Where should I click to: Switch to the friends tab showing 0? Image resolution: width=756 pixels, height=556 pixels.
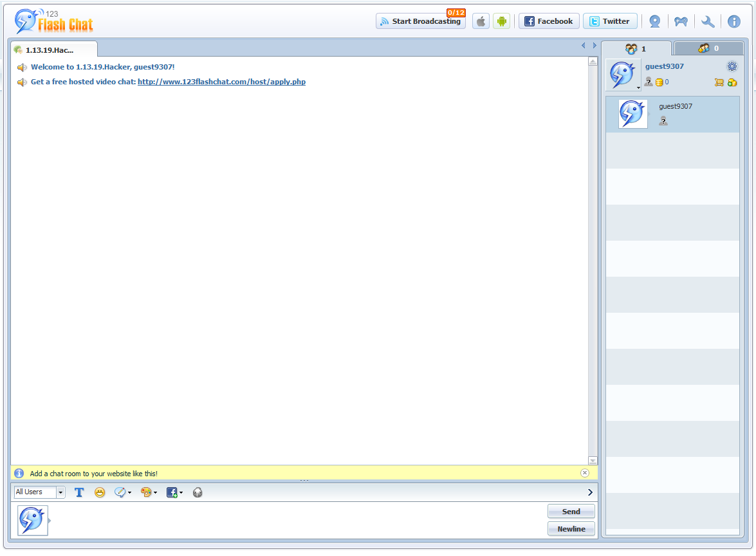coord(708,48)
